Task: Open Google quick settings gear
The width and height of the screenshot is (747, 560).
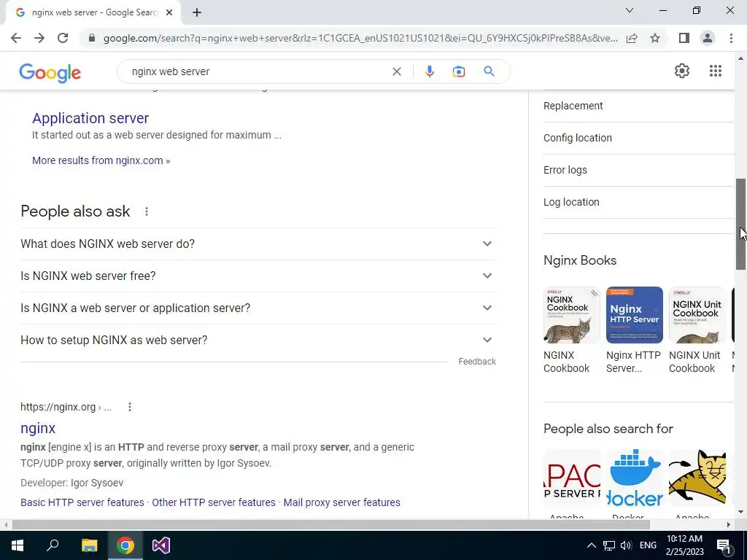Action: click(682, 71)
